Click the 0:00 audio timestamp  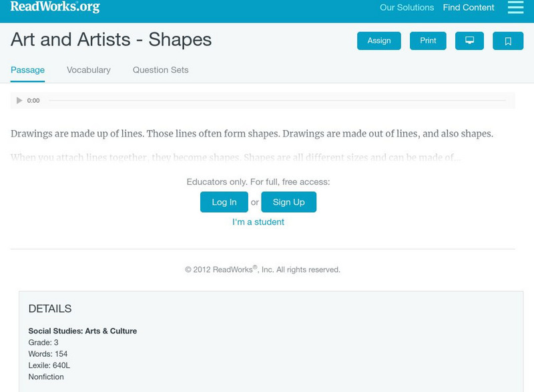[33, 101]
